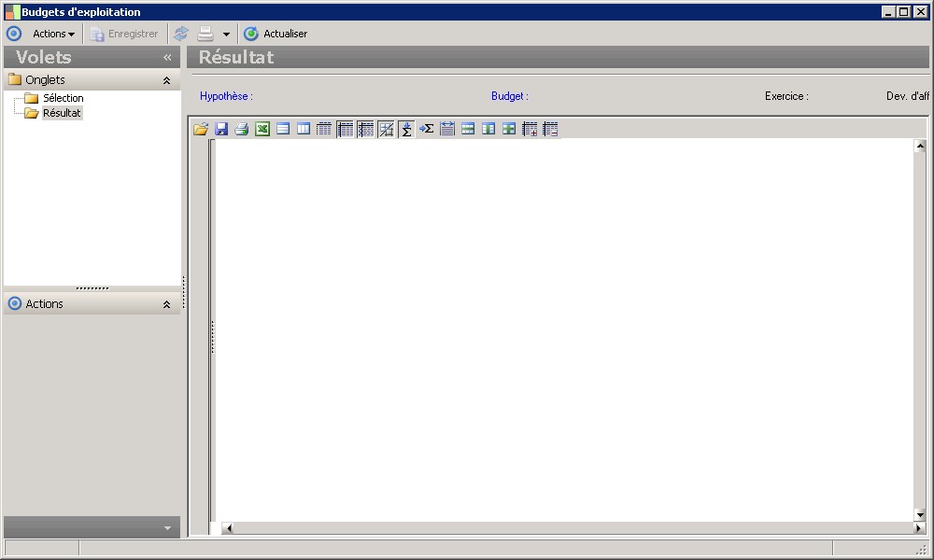Click the vertical columns layout icon

[x=304, y=129]
